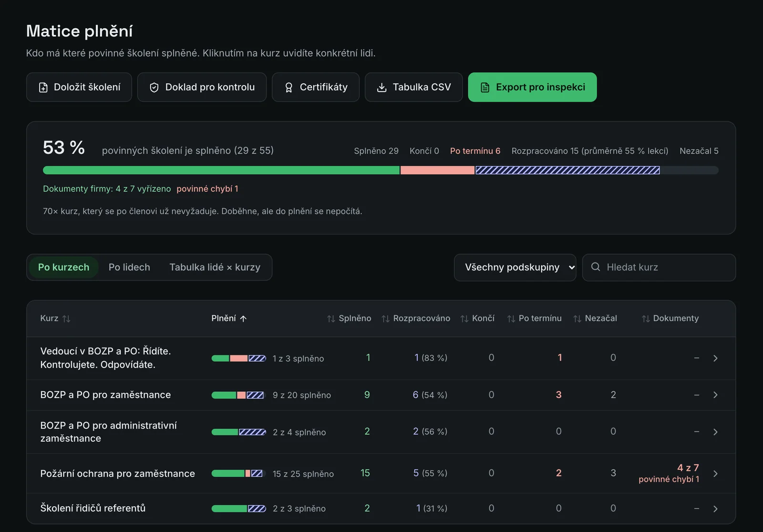Open the Všechny podskupiny dropdown
The width and height of the screenshot is (763, 532).
coord(515,267)
